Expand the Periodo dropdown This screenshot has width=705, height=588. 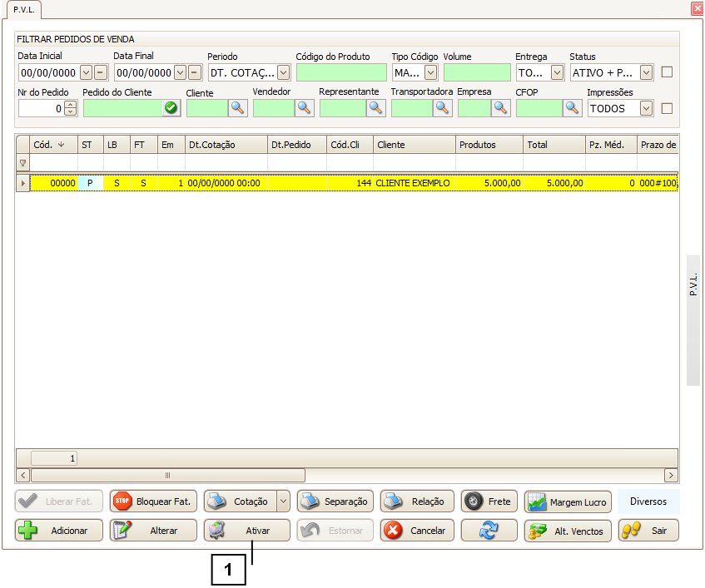[x=283, y=73]
